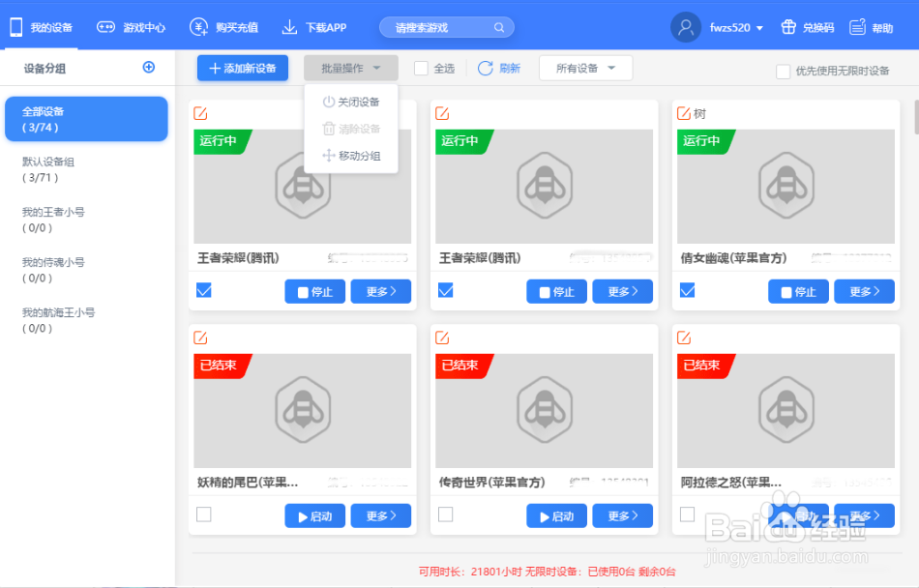Open the edit pencil on 树 device card
This screenshot has width=919, height=588.
point(685,112)
